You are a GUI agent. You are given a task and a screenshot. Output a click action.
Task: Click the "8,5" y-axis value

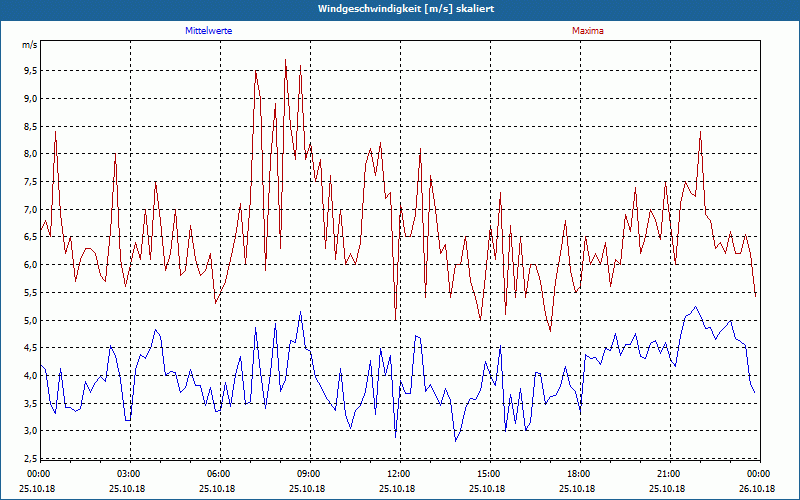click(x=31, y=126)
